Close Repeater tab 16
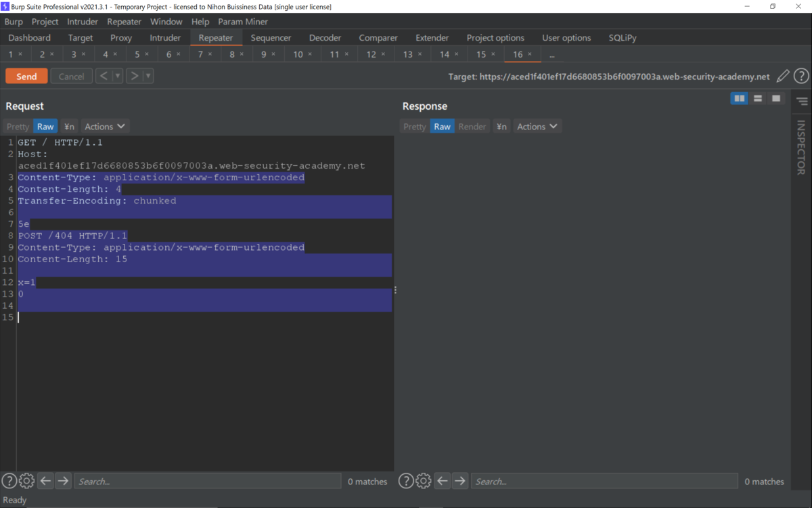The height and width of the screenshot is (508, 812). tap(530, 54)
